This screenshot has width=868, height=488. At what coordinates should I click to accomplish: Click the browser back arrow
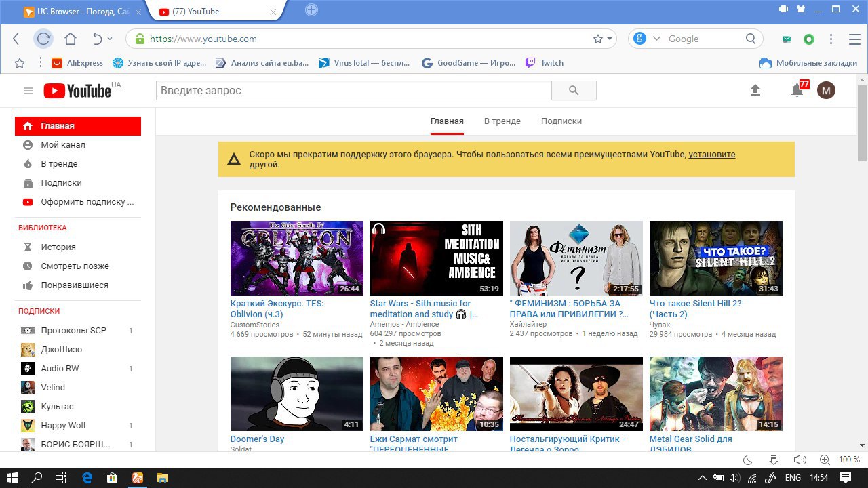pyautogui.click(x=16, y=39)
